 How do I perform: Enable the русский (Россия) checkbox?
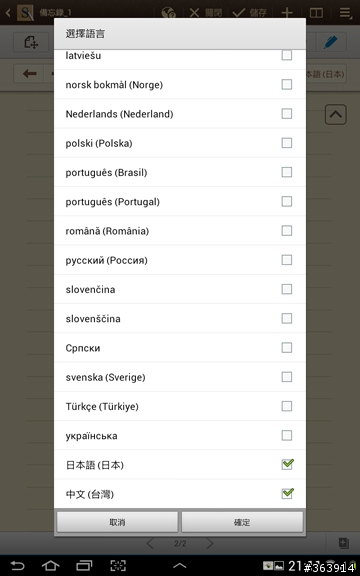tap(287, 260)
